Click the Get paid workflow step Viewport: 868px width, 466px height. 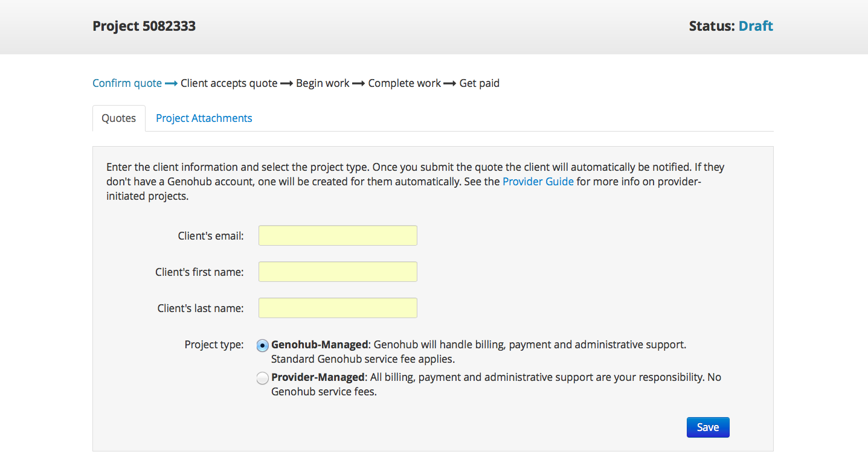click(x=479, y=83)
